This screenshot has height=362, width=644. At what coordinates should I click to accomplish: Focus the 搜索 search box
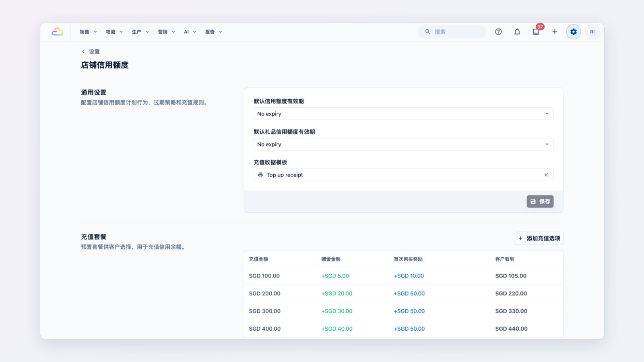tap(452, 32)
